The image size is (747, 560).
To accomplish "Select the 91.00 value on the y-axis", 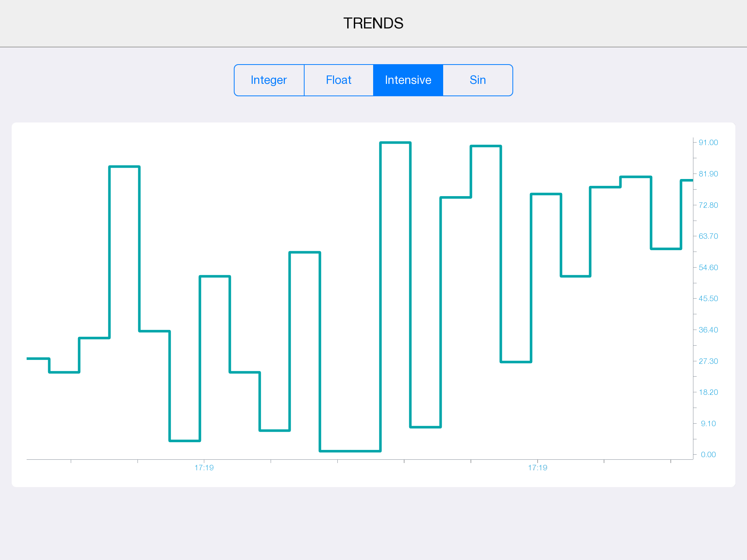I will tap(708, 142).
